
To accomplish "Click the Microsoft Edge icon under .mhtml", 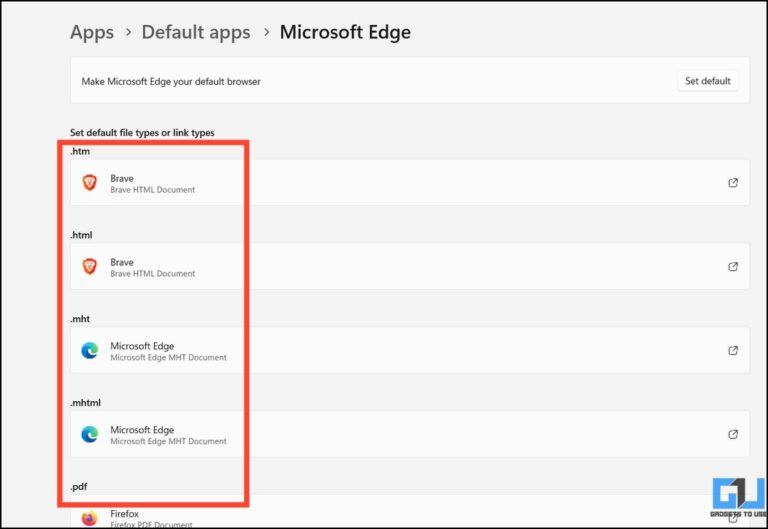I will coord(90,435).
